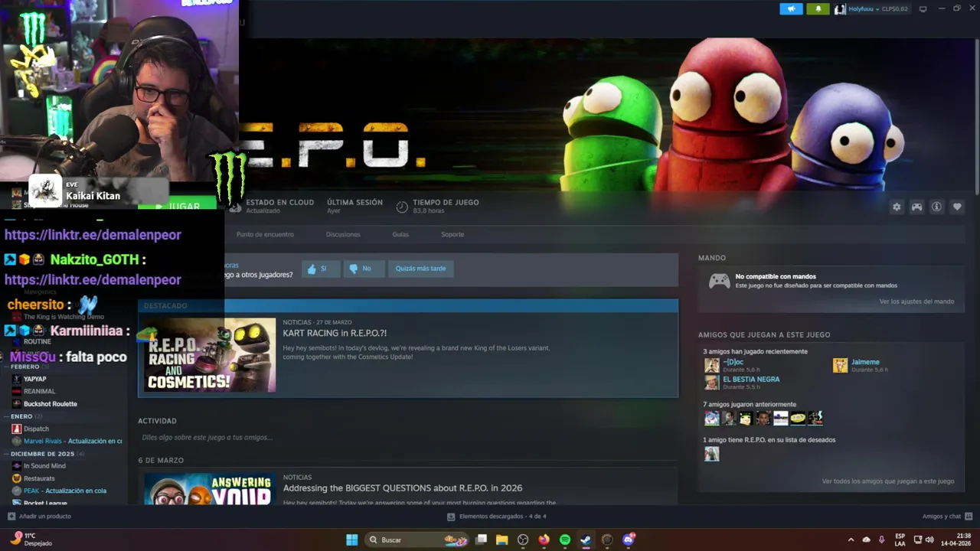
Task: Open Ver todos los amigos que juegan link
Action: coord(888,481)
